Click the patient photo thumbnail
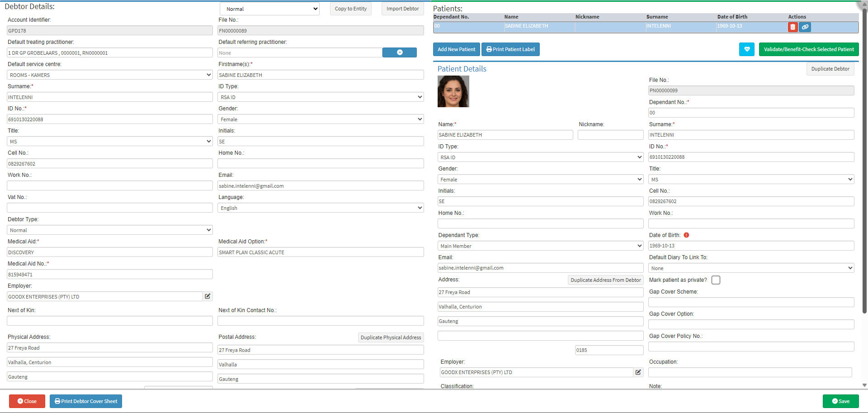Screen dimensions: 868x413 pyautogui.click(x=453, y=91)
